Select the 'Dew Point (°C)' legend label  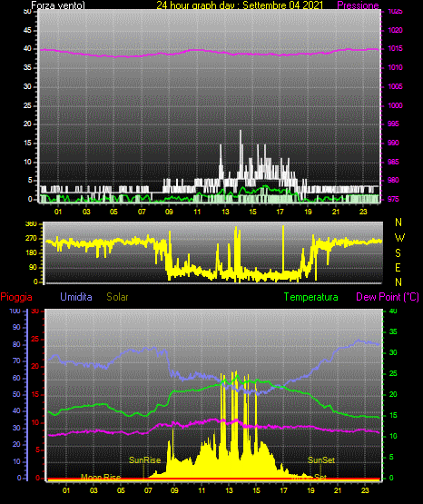point(388,297)
